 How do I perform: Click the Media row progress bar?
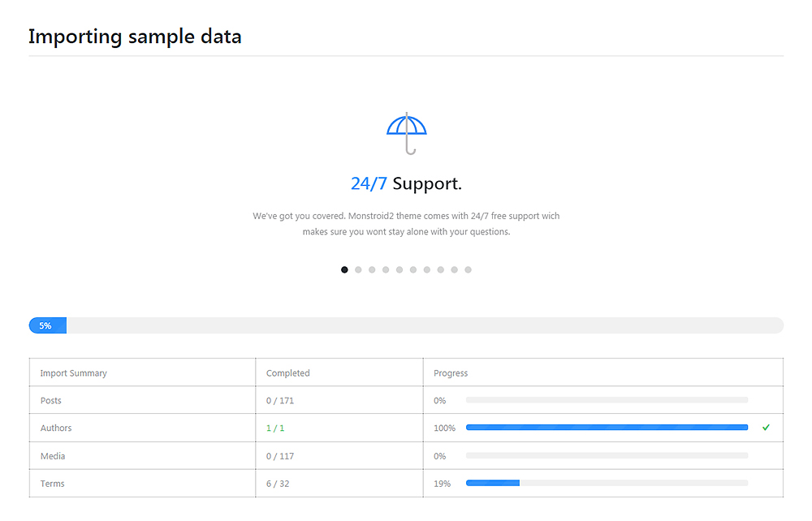point(607,456)
